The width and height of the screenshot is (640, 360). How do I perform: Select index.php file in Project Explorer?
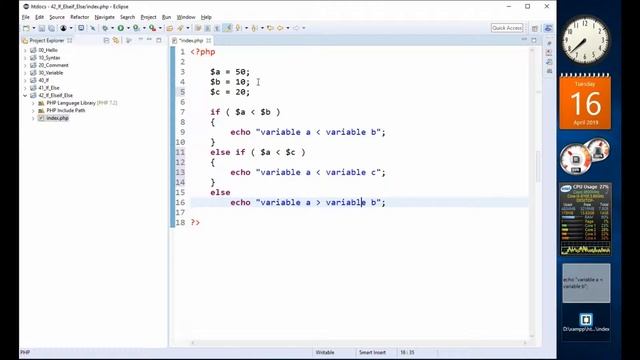point(57,118)
